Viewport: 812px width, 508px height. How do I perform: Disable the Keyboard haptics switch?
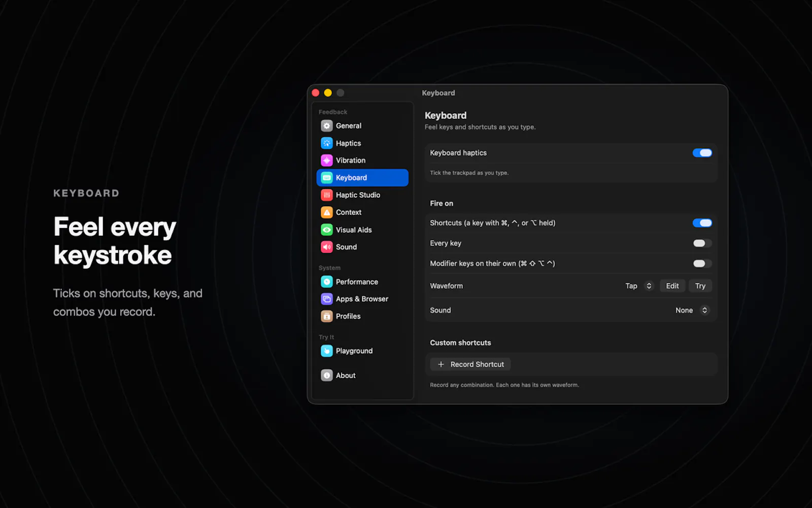click(x=702, y=153)
